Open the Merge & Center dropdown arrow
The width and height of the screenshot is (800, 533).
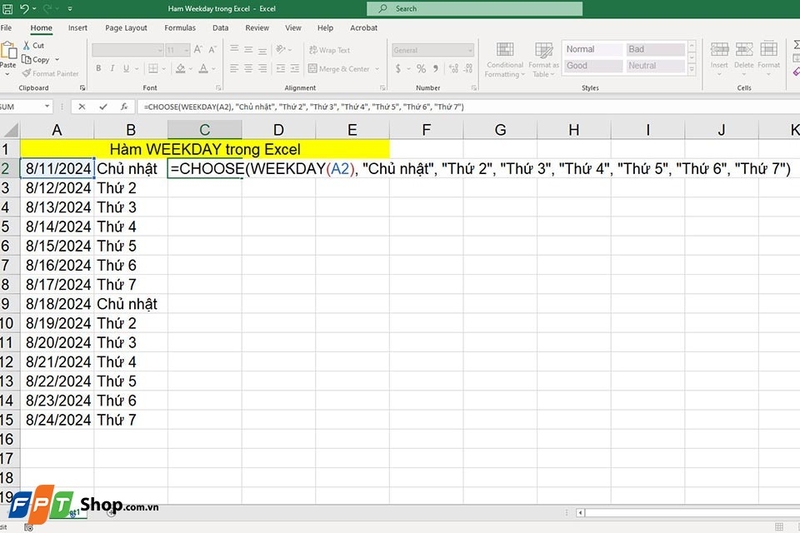click(378, 69)
